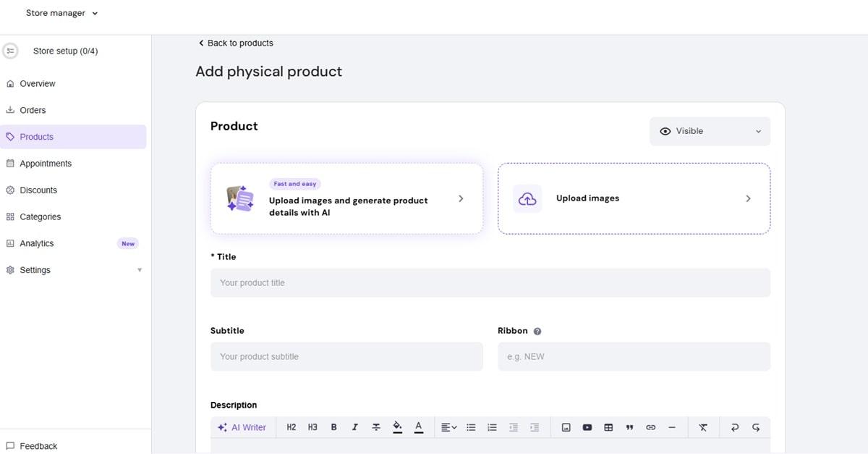Go back to products list
The image size is (868, 454).
[236, 43]
